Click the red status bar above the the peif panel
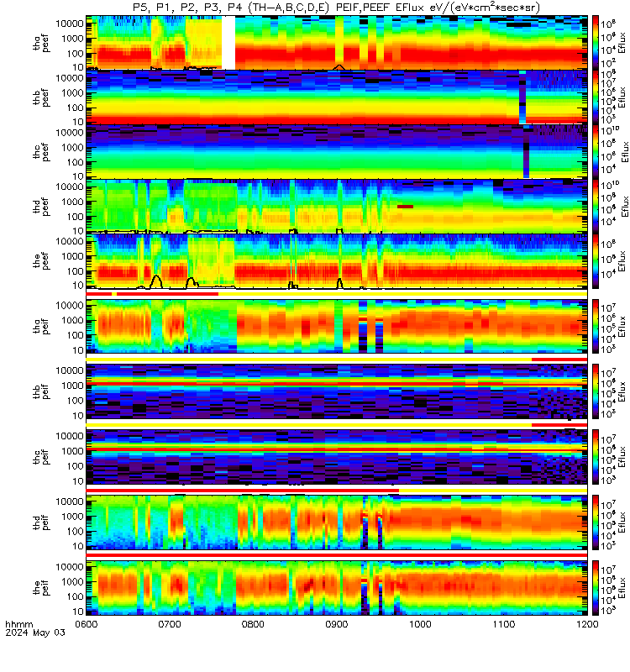 tap(337, 555)
